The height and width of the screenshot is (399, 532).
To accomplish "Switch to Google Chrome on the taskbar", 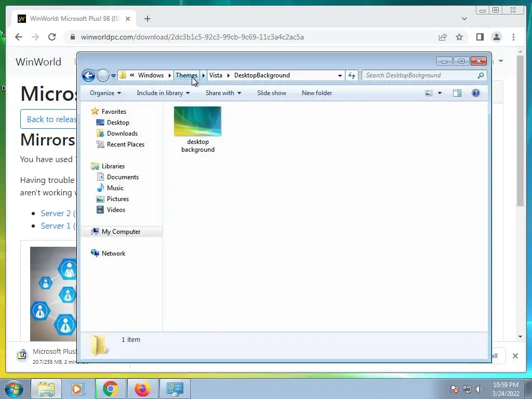I will coord(110,389).
